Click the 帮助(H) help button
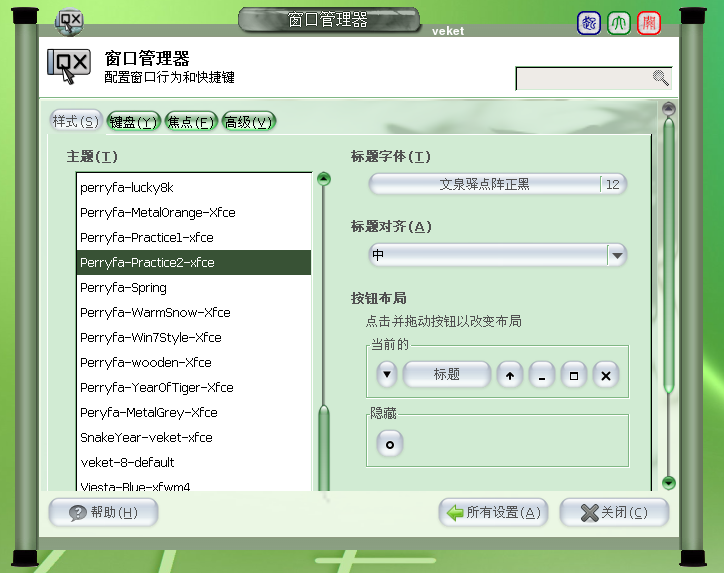The height and width of the screenshot is (573, 724). click(x=103, y=513)
